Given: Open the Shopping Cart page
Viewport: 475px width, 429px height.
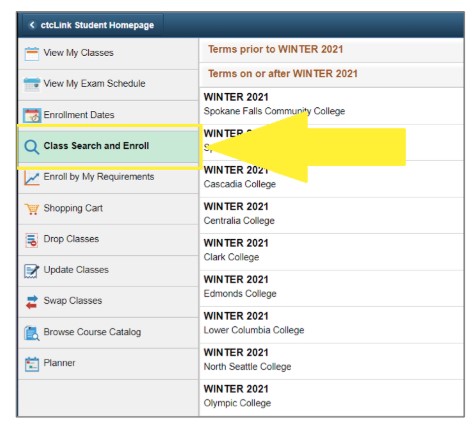Looking at the screenshot, I should pos(108,209).
